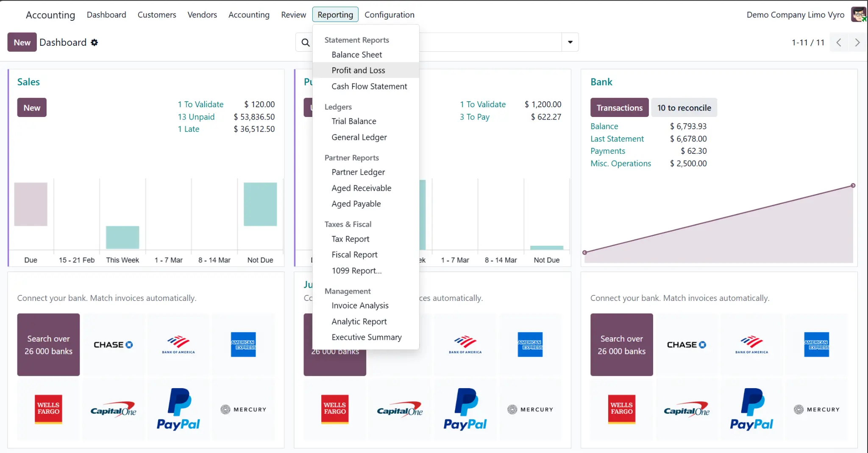Screen dimensions: 868x453
Task: Go to the next page of records
Action: coord(858,42)
